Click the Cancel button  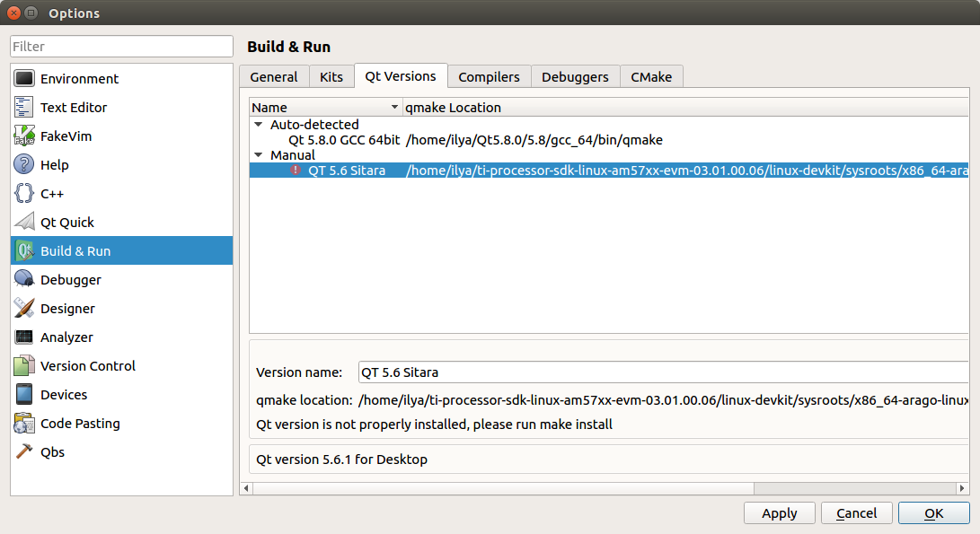[856, 513]
